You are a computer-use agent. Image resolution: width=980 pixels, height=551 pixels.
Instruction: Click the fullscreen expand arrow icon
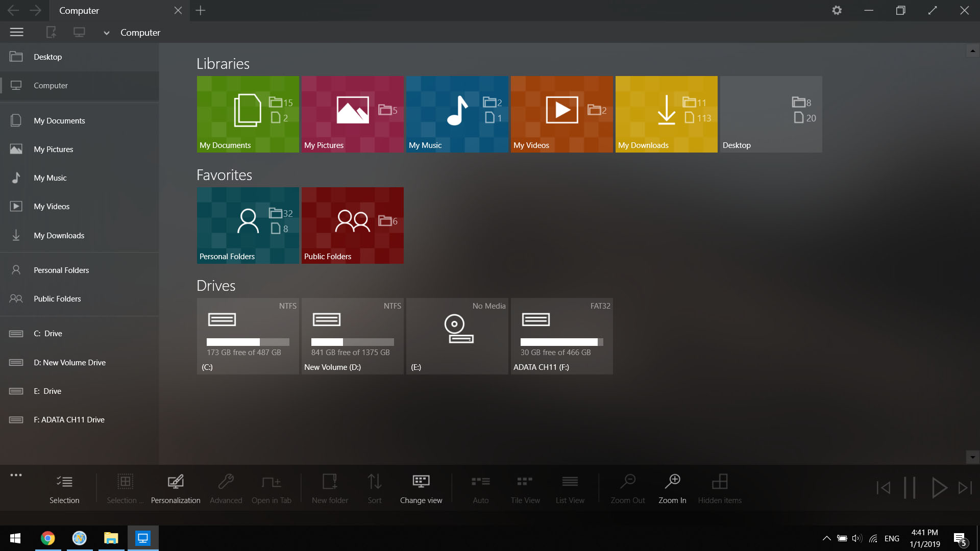pos(933,10)
